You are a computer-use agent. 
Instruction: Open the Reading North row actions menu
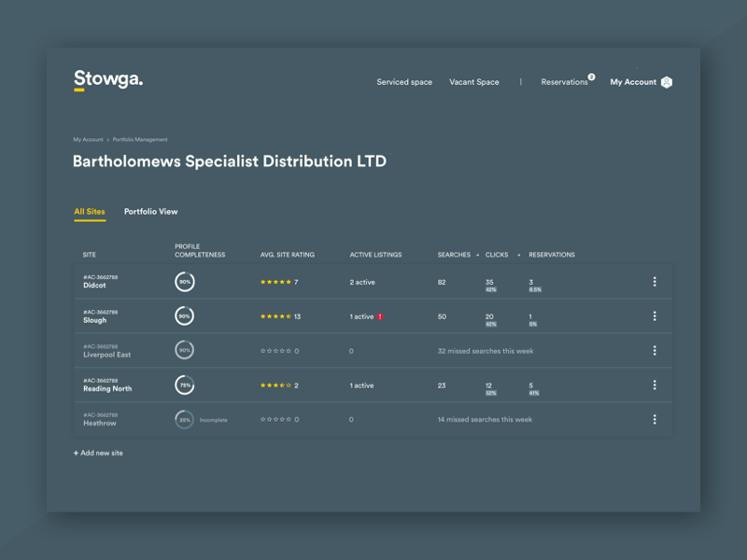[655, 384]
